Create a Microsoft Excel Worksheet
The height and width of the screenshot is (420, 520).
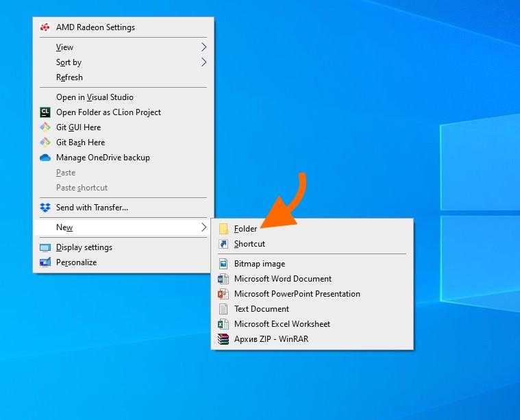pos(312,324)
